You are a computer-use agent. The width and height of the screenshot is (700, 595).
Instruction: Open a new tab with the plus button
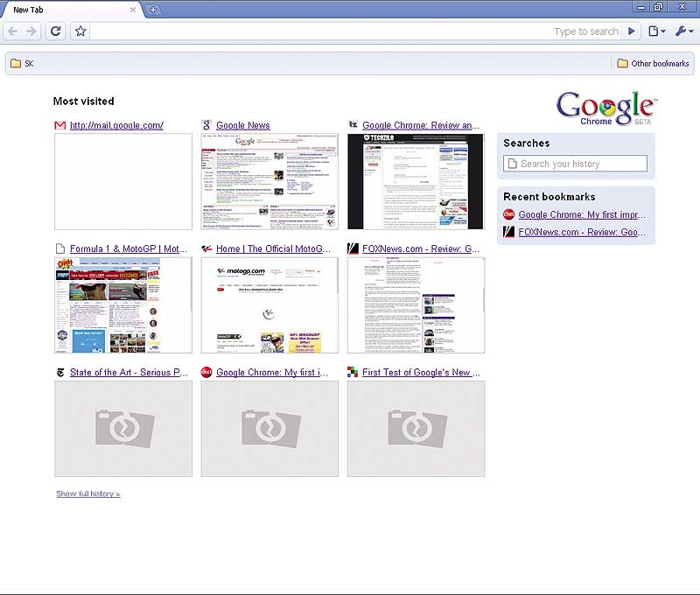click(x=152, y=10)
